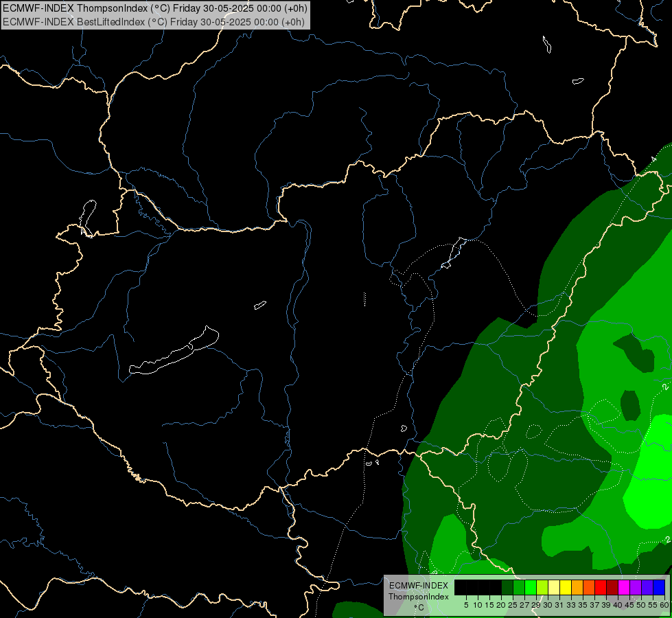
Task: Click the legend tick value '5'
Action: pos(466,605)
